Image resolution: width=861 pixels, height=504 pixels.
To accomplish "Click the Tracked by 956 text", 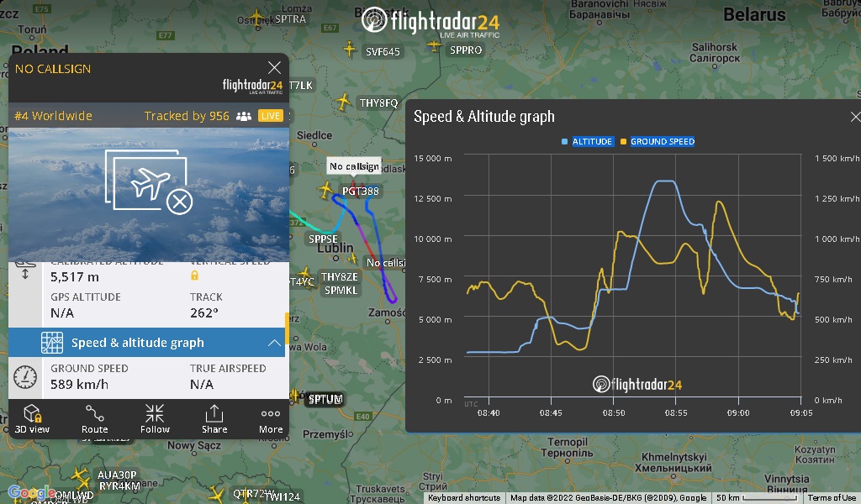I will click(x=187, y=116).
